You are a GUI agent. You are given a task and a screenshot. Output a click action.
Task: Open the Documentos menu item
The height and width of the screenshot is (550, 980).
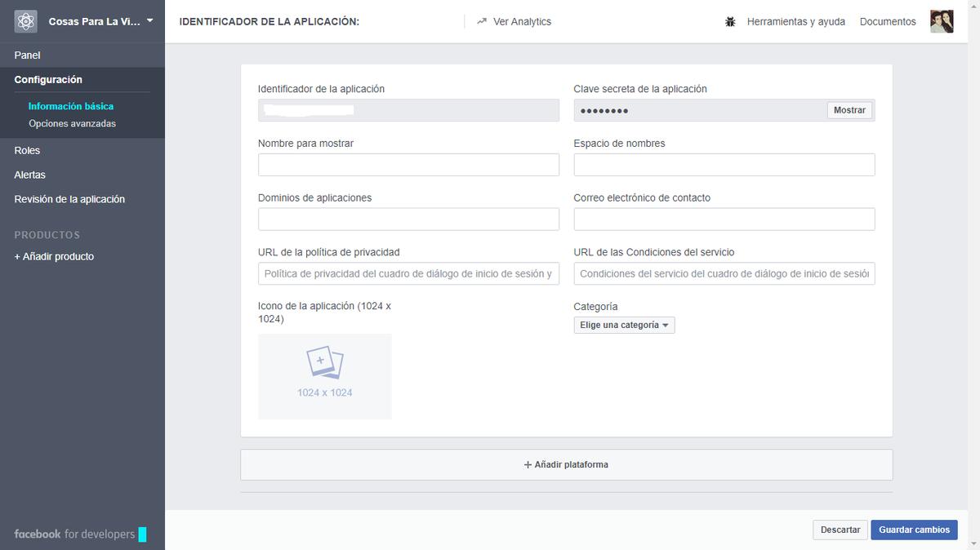point(887,21)
